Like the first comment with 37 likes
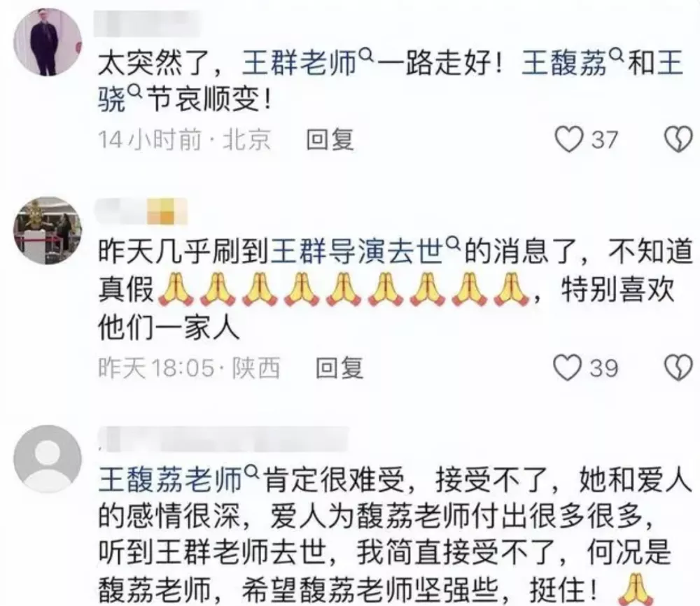 pos(568,139)
